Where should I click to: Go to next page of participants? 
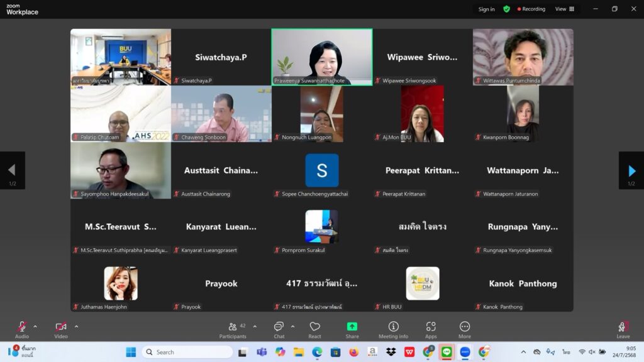(x=631, y=170)
